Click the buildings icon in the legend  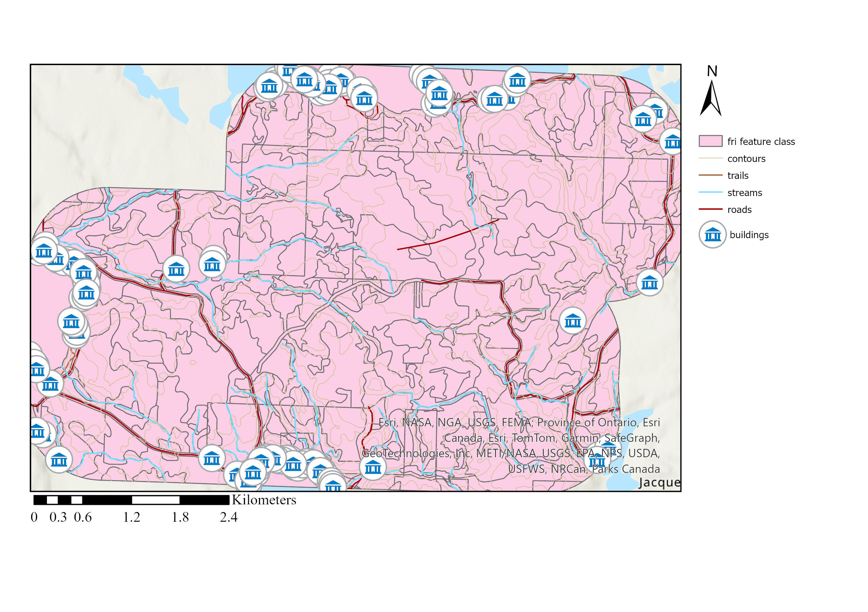click(712, 235)
